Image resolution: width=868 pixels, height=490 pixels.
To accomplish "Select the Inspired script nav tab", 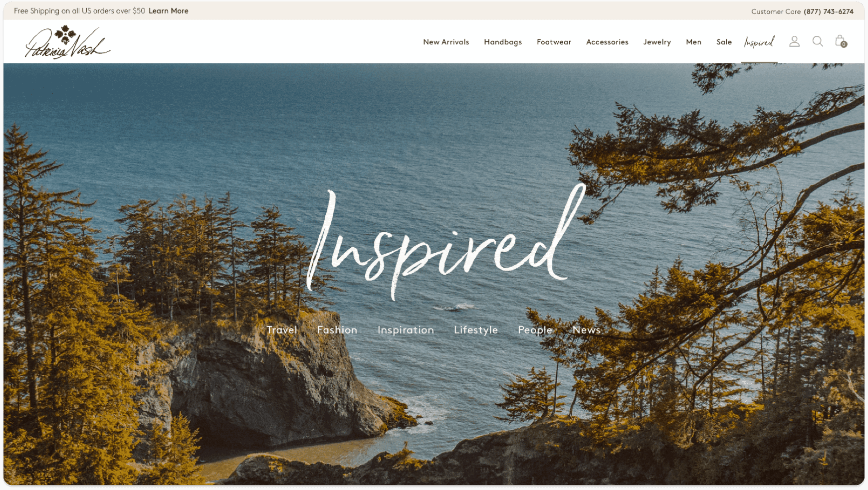I will click(759, 42).
